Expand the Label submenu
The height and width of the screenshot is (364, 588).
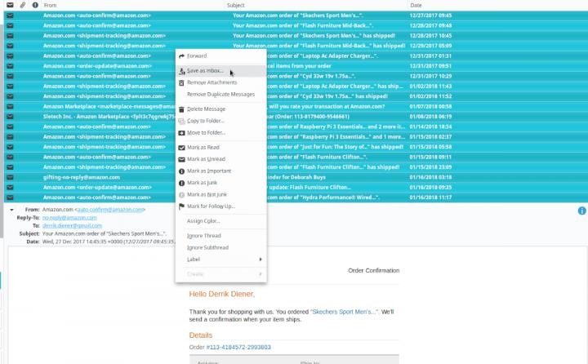pyautogui.click(x=220, y=260)
